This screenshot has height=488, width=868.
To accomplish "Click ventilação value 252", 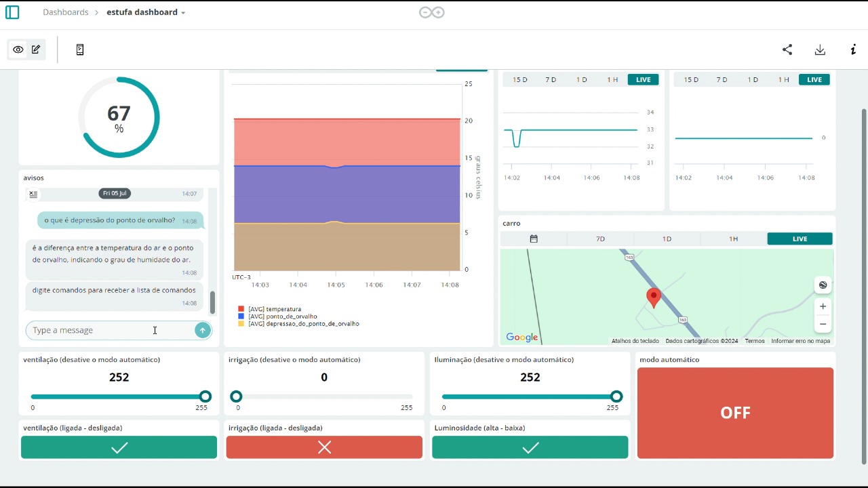I will 119,378.
